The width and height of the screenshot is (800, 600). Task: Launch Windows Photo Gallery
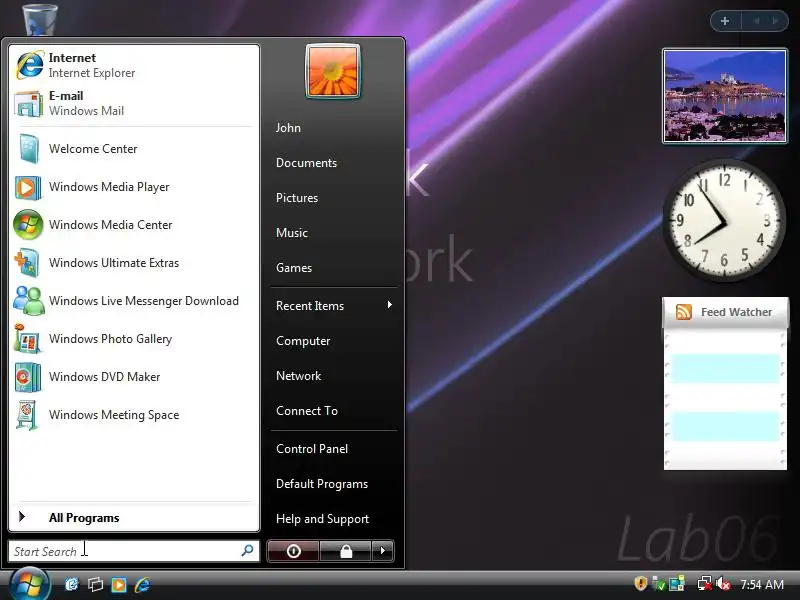(134, 339)
